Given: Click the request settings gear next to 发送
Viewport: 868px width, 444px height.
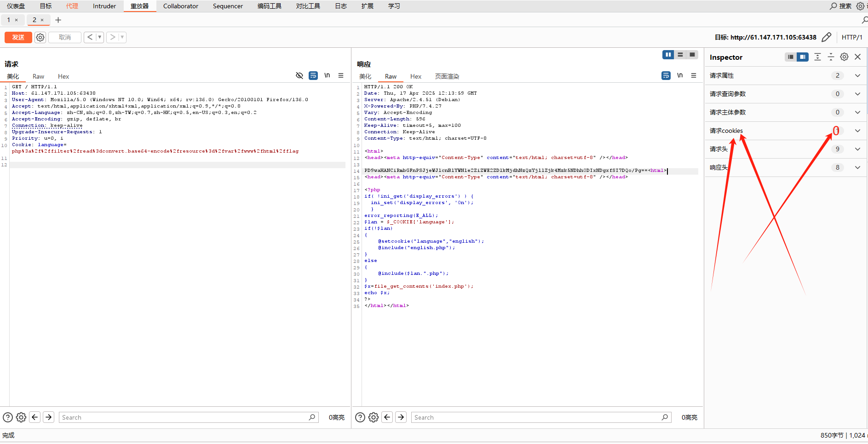Looking at the screenshot, I should point(40,37).
